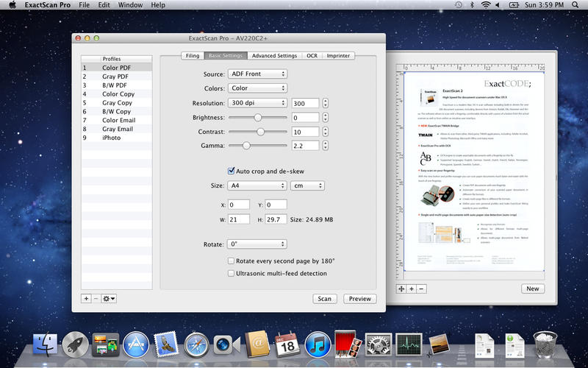Click the add profile plus button
The image size is (588, 368).
point(86,298)
